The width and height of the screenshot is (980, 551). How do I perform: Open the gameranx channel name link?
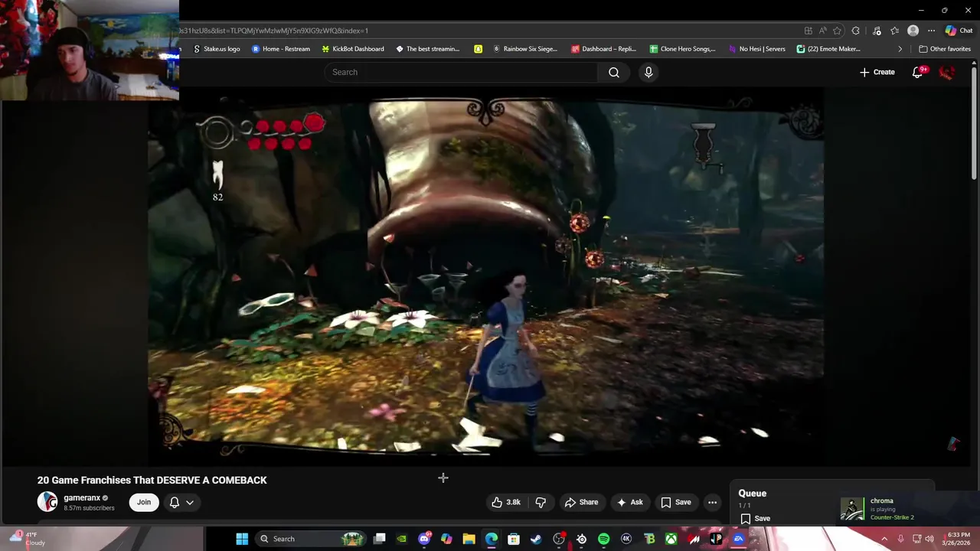[82, 497]
